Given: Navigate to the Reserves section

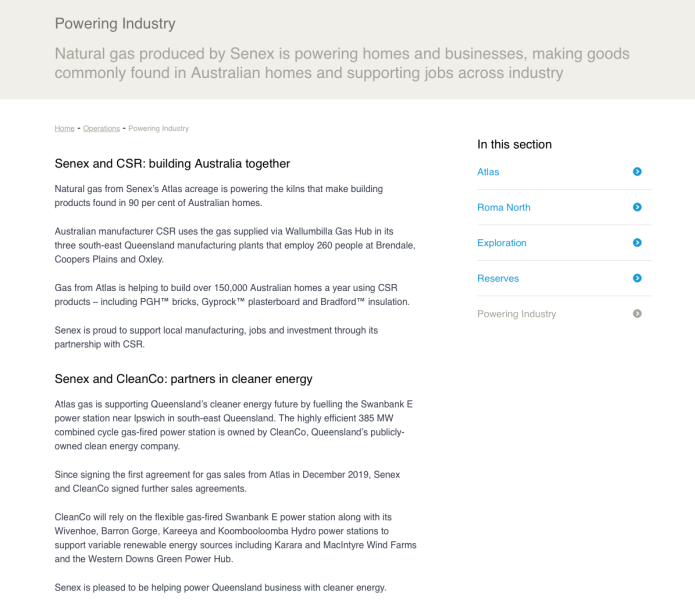Looking at the screenshot, I should pos(499,278).
